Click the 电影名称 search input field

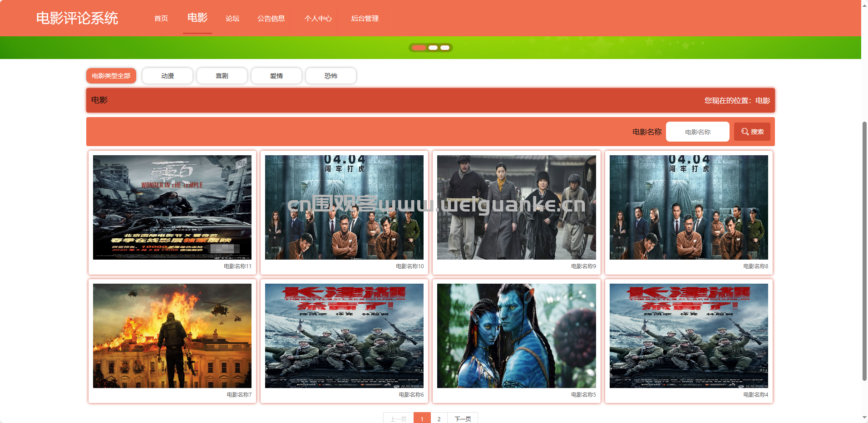pyautogui.click(x=698, y=132)
